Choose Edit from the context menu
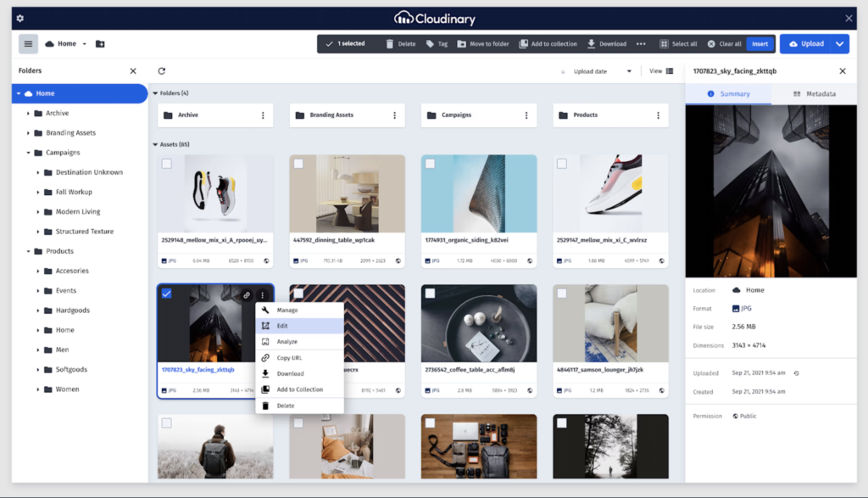 click(299, 326)
